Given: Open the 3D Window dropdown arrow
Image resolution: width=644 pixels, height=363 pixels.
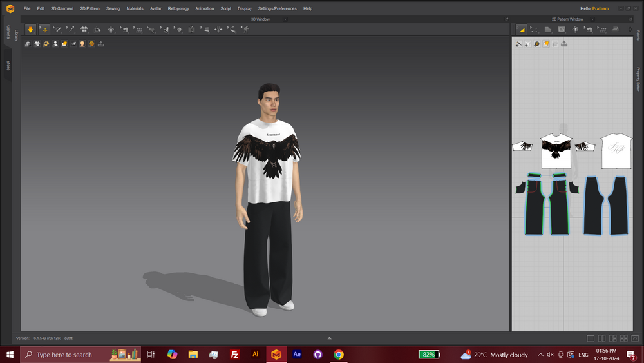Looking at the screenshot, I should (285, 19).
